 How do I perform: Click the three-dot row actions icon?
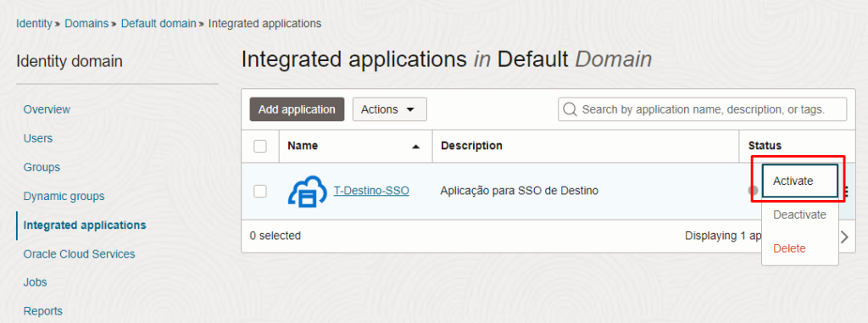point(847,192)
